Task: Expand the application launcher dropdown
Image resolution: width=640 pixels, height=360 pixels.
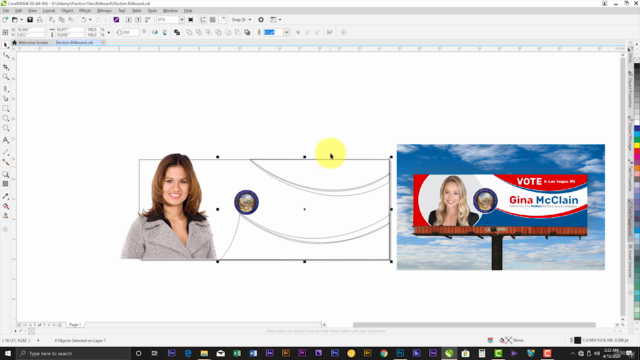Action: click(280, 20)
